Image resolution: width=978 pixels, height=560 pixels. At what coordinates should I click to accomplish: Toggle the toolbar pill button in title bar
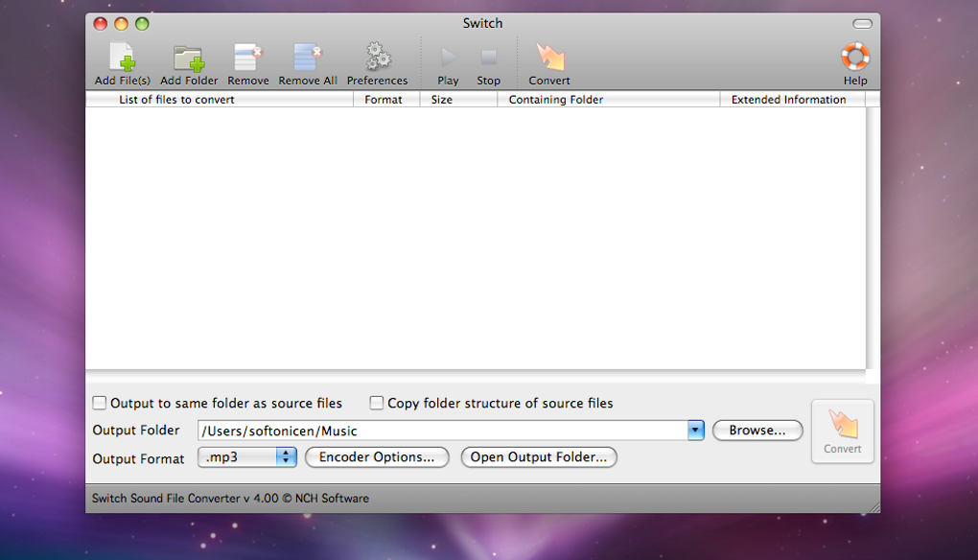point(862,24)
